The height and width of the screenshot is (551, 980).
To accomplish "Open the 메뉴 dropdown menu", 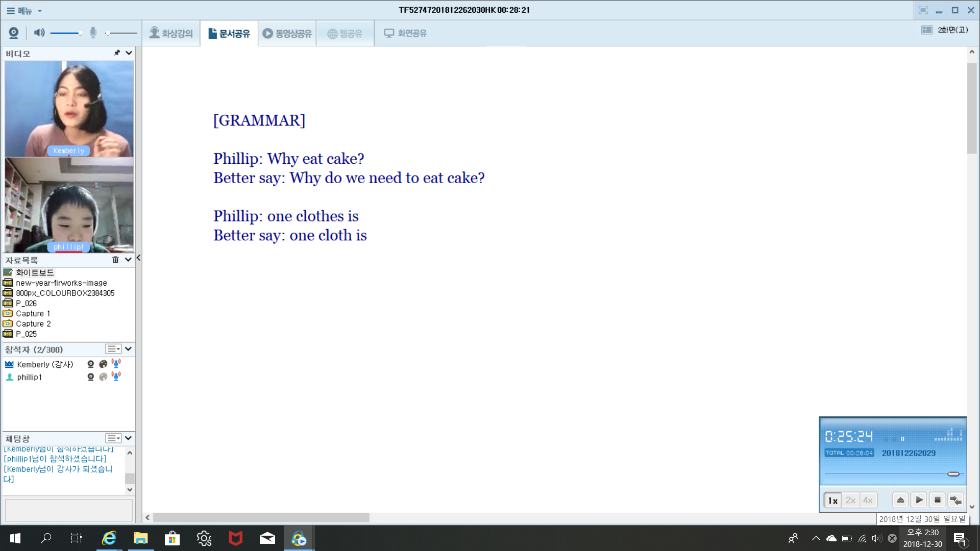I will coord(24,10).
